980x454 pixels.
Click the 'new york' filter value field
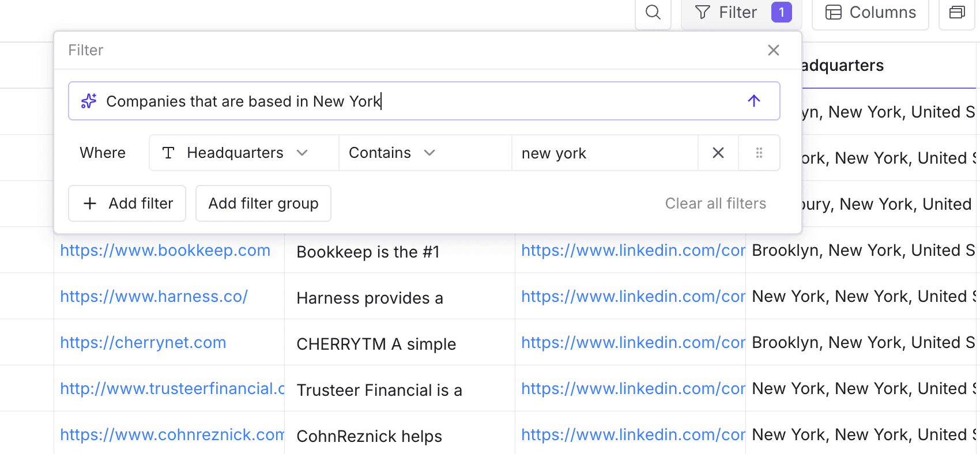tap(605, 153)
